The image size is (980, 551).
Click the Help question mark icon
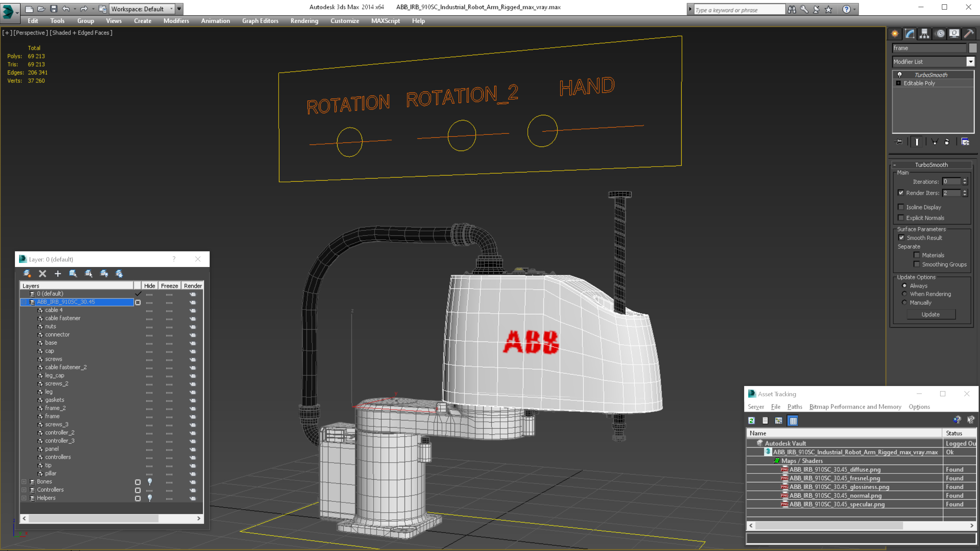point(847,9)
